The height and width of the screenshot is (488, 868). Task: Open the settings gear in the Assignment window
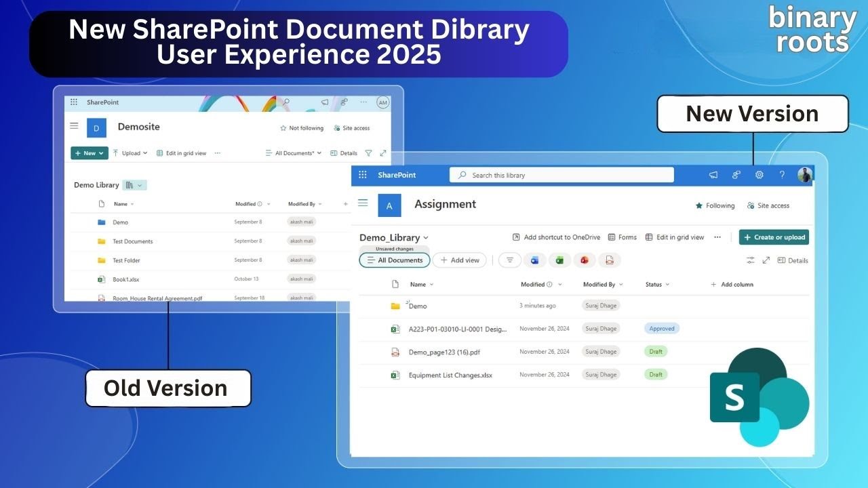pyautogui.click(x=759, y=175)
